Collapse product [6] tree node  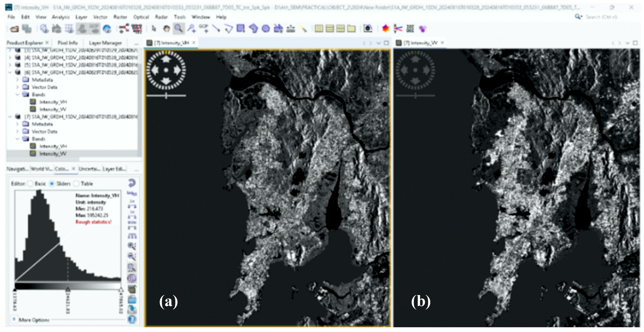coord(10,72)
